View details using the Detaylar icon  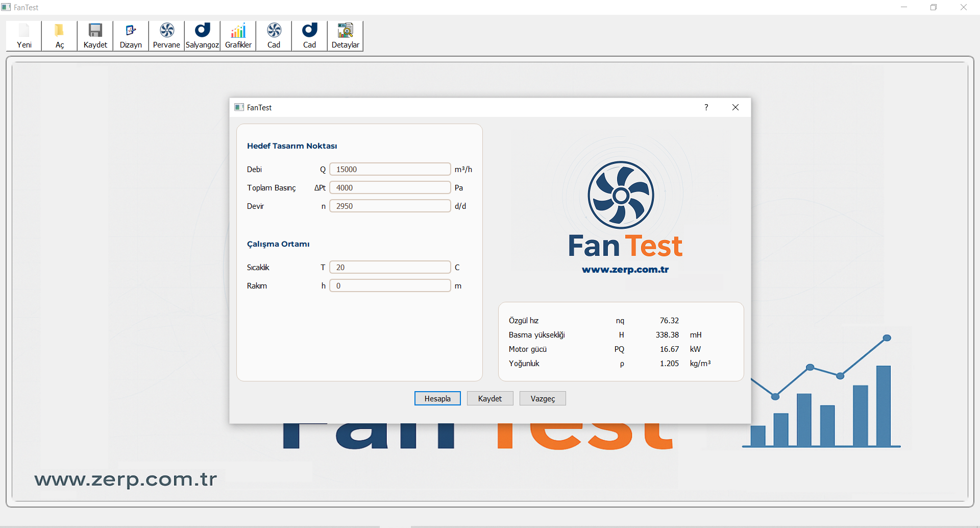pyautogui.click(x=345, y=35)
